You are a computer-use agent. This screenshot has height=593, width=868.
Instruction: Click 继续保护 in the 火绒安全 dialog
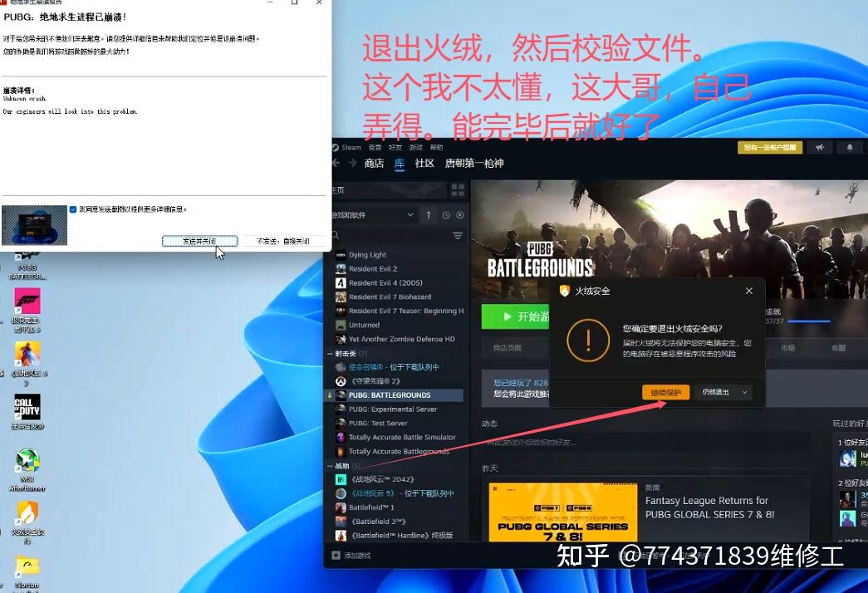664,391
